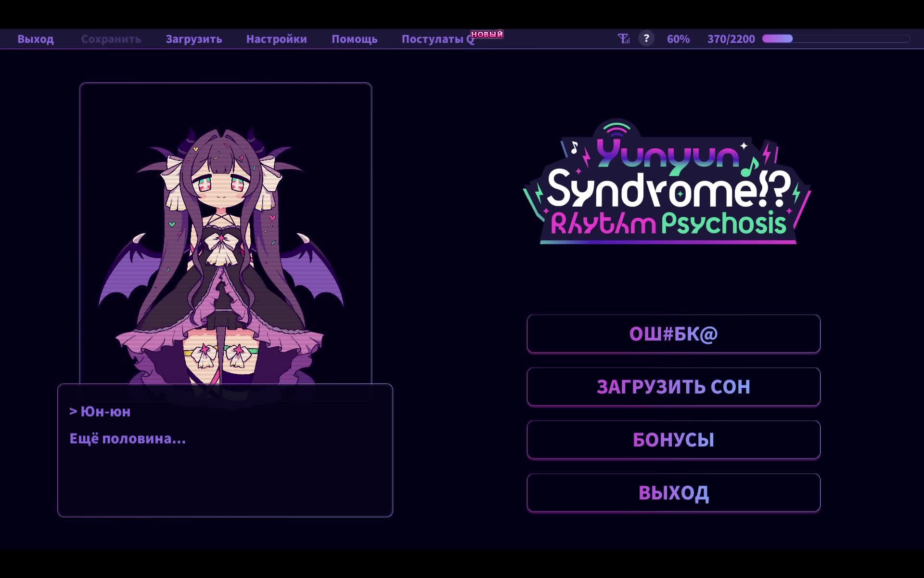Click the signal antenna icon
The width and height of the screenshot is (924, 578).
click(x=624, y=39)
